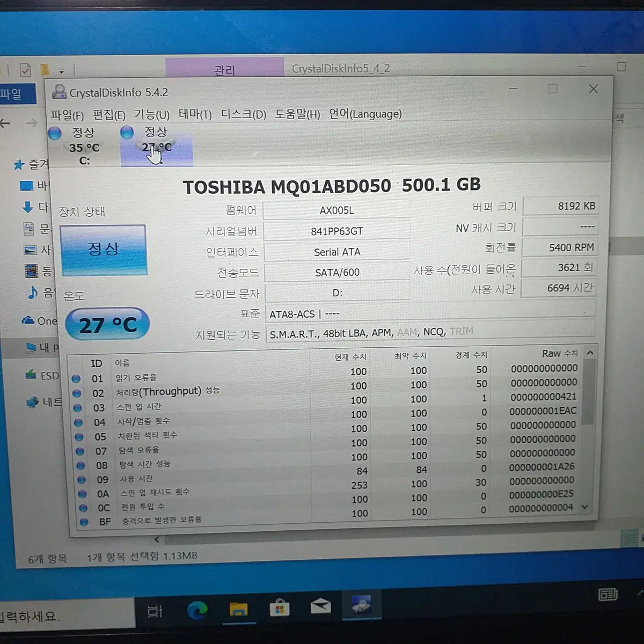Viewport: 644px width, 644px height.
Task: Click the 최악 수치 column header
Action: [x=411, y=356]
